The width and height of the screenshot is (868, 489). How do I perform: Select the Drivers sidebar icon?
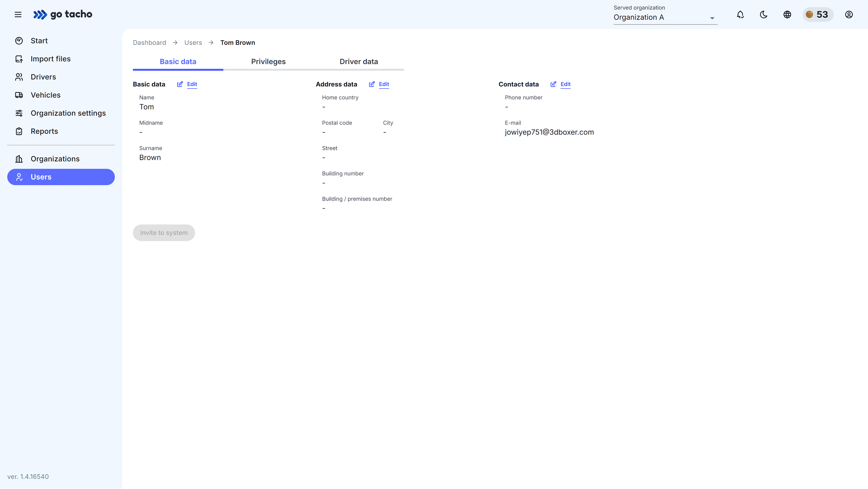[x=19, y=76]
